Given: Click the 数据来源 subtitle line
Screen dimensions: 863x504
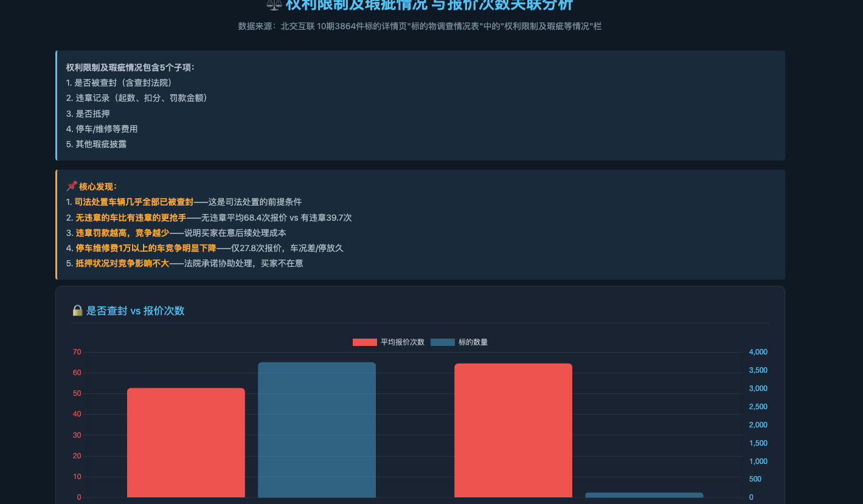Looking at the screenshot, I should click(x=420, y=26).
